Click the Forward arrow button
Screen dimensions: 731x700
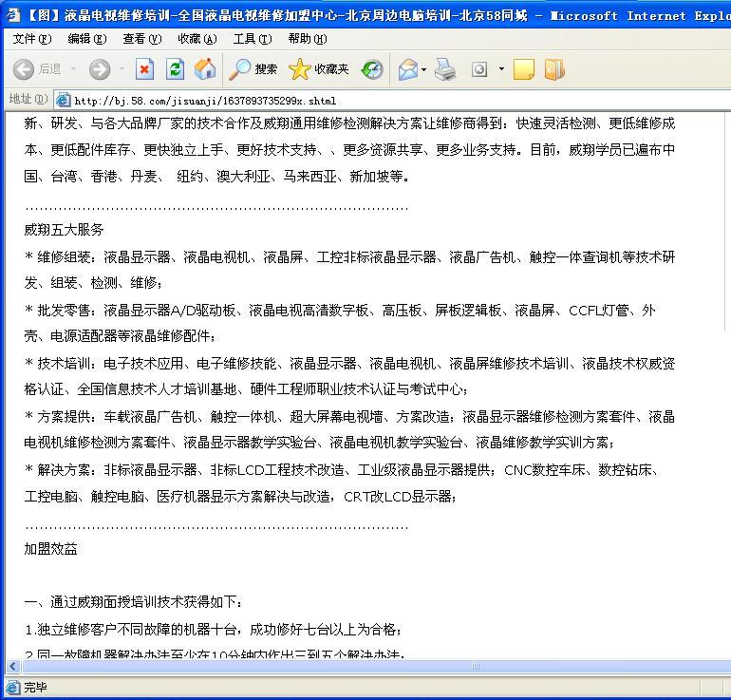(x=99, y=69)
